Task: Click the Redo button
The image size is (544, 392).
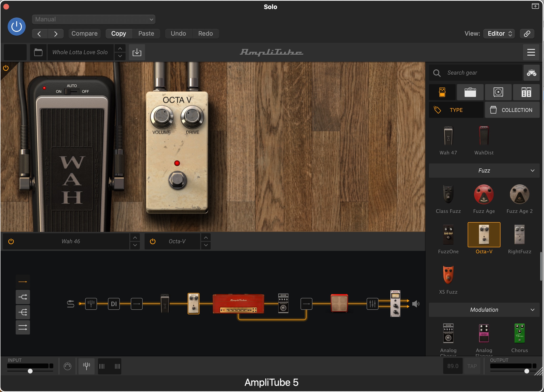Action: [206, 33]
